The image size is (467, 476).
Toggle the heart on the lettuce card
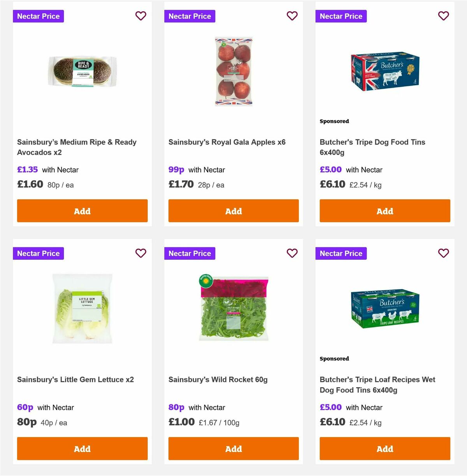(x=141, y=253)
